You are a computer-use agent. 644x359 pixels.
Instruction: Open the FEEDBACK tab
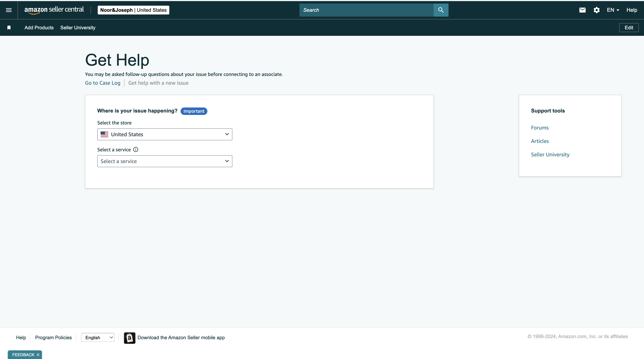[x=23, y=355]
